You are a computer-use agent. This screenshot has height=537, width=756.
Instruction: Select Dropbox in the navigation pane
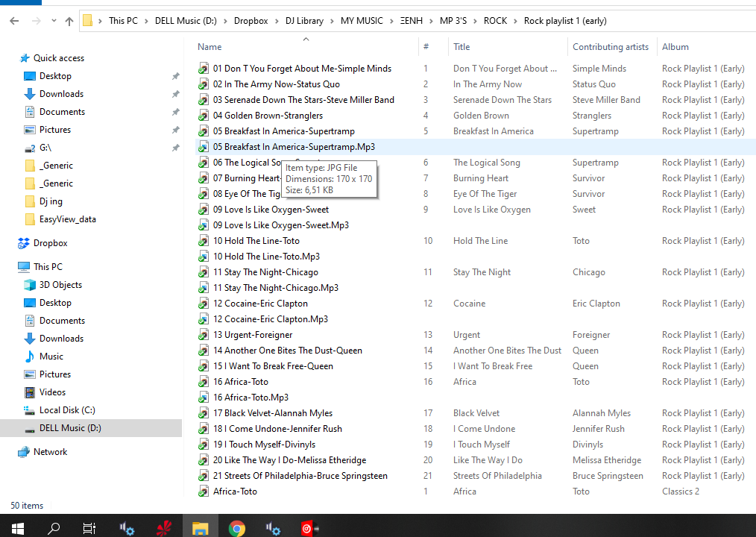(x=51, y=243)
